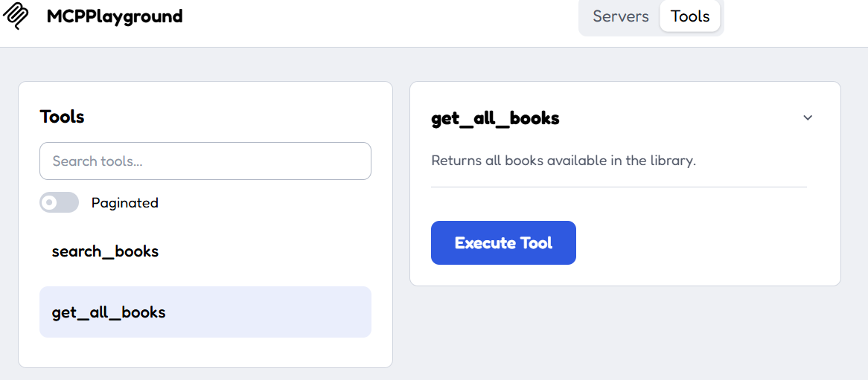Image resolution: width=868 pixels, height=380 pixels.
Task: Switch to the Servers tab
Action: pos(621,16)
